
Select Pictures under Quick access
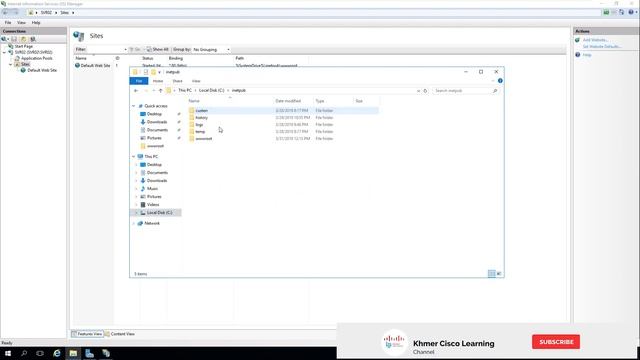pos(154,138)
